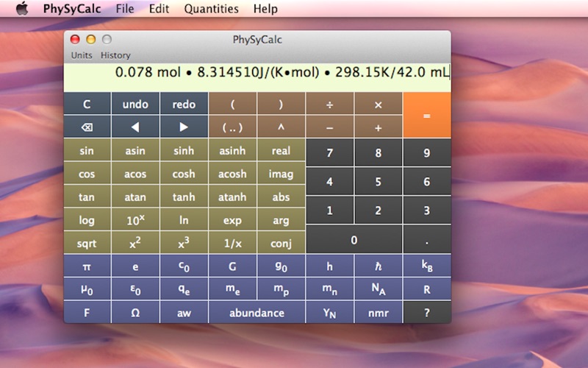
Task: Insert electron mass me
Action: click(232, 289)
